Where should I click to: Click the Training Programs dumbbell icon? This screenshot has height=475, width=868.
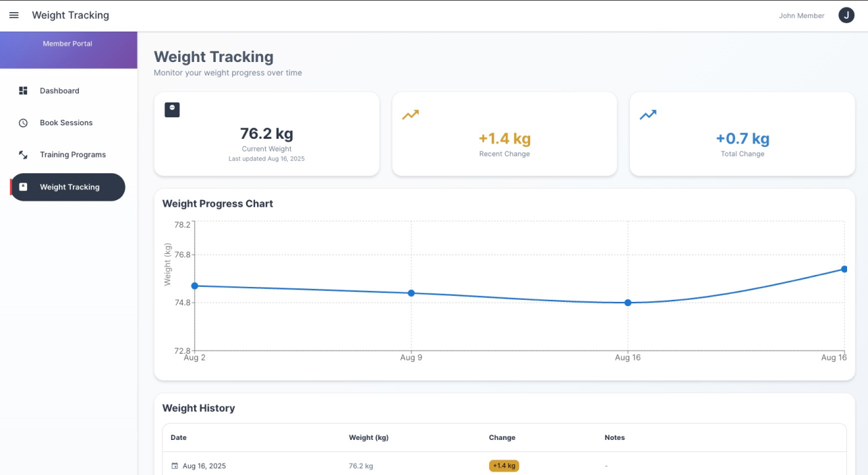(x=23, y=154)
